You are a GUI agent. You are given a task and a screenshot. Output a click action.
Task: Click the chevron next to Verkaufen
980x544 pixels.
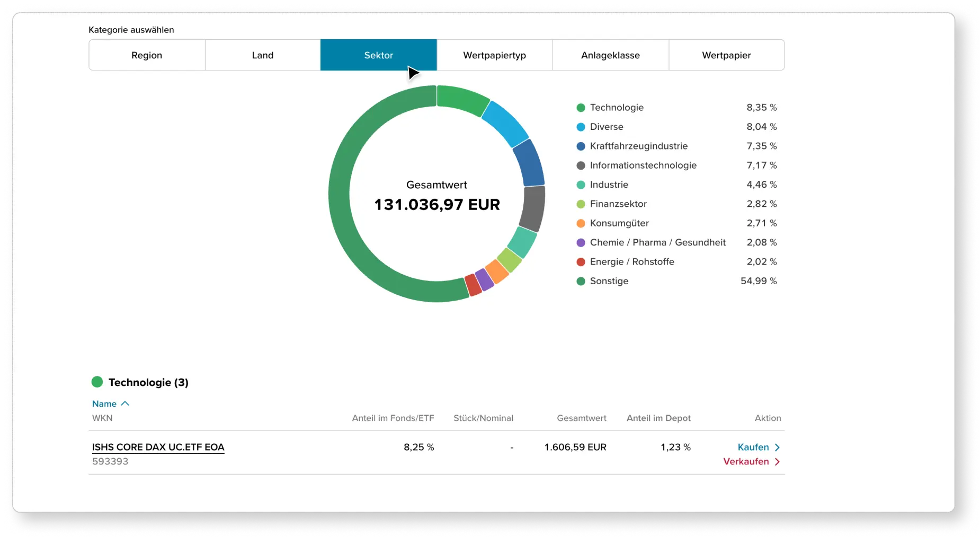(778, 461)
